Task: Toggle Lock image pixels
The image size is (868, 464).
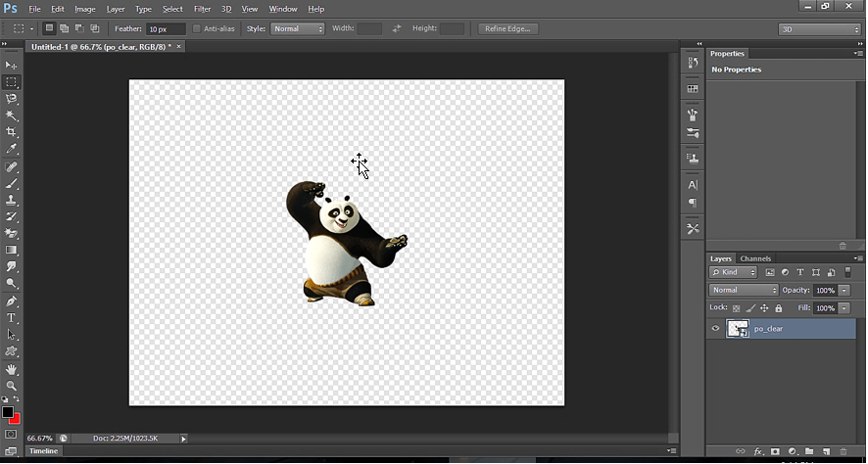Action: 750,308
